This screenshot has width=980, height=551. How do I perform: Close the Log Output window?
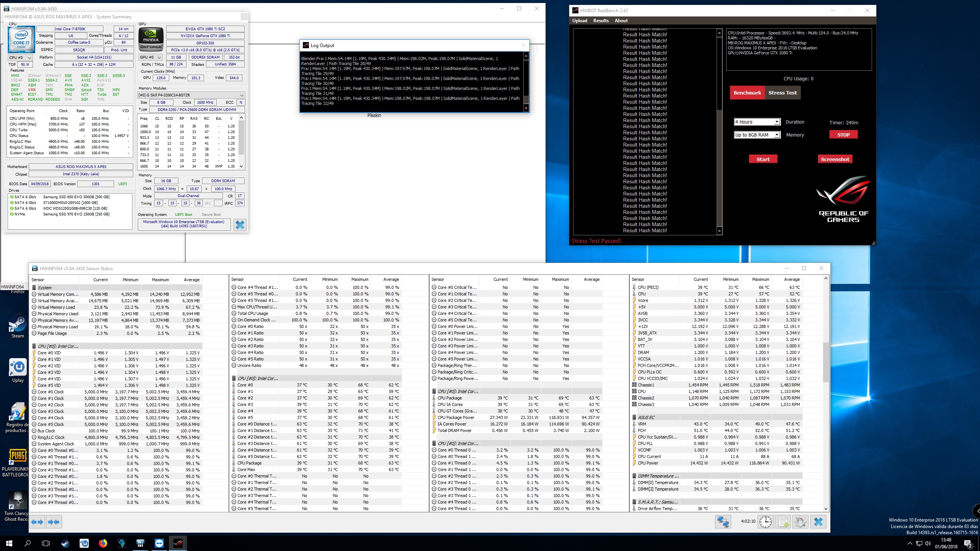pos(523,45)
